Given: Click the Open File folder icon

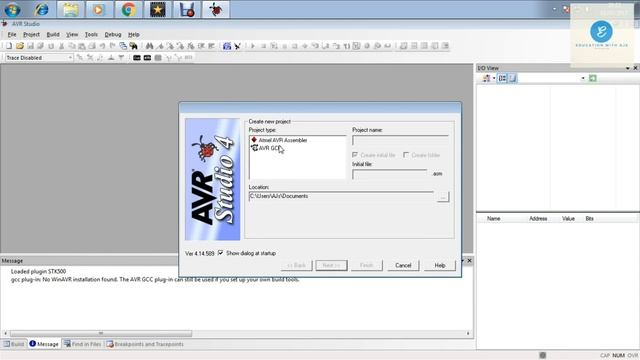Looking at the screenshot, I should coord(20,46).
